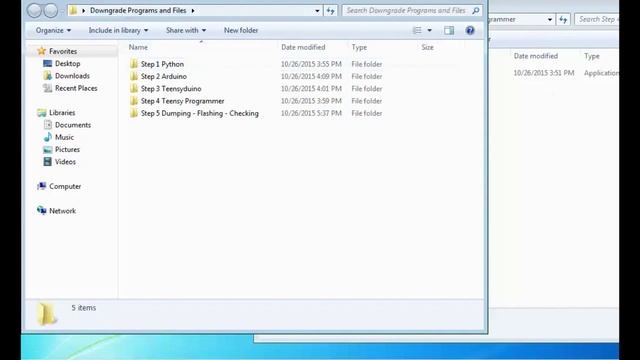This screenshot has height=360, width=640.
Task: Open the view options dropdown arrow
Action: [429, 30]
